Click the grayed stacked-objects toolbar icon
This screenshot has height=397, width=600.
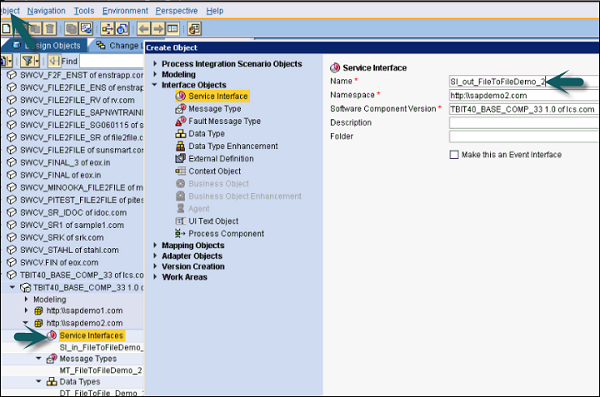(x=71, y=29)
